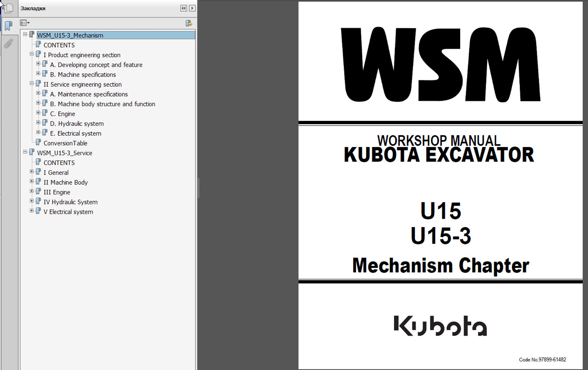Click the right-arrow button in bookmarks header
The image size is (588, 370).
tap(192, 8)
